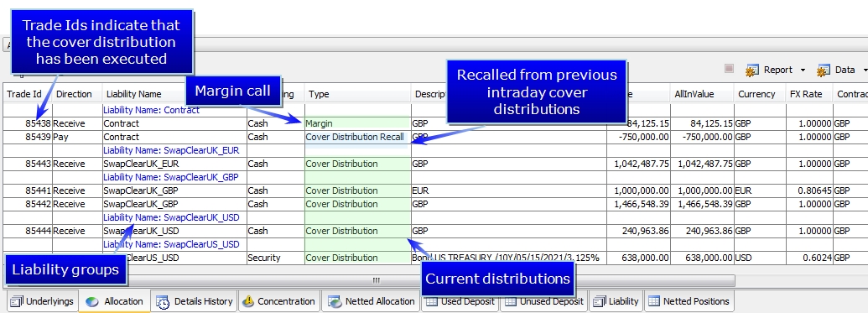Click the Liability tab icon

600,301
